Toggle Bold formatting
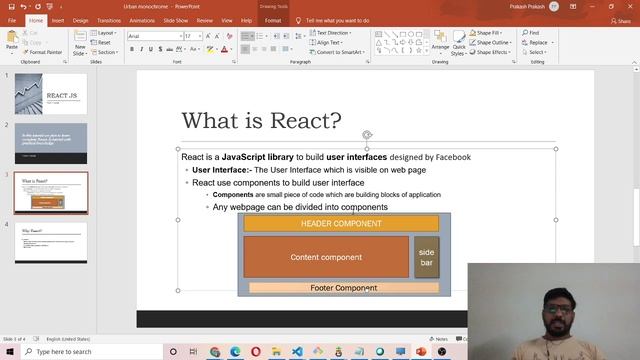Screen dimensions: 640x360 click(x=132, y=49)
